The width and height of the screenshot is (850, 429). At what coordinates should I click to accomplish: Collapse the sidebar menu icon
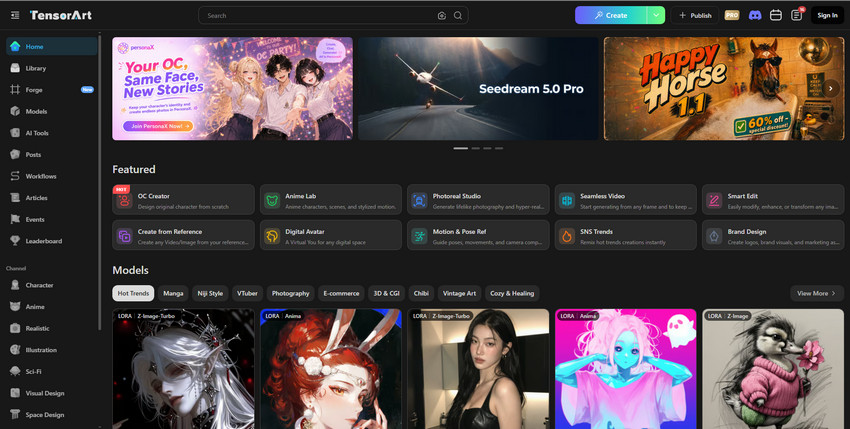coord(15,15)
